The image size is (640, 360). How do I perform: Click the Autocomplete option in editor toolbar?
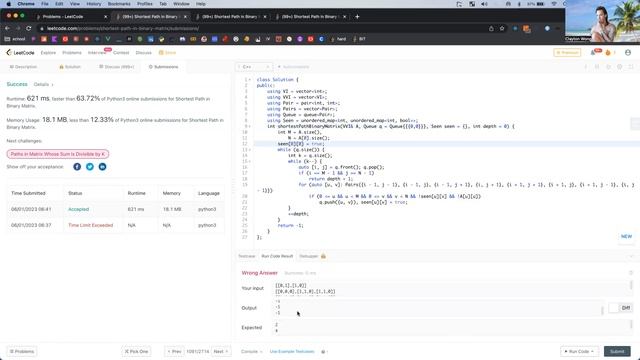click(x=293, y=67)
